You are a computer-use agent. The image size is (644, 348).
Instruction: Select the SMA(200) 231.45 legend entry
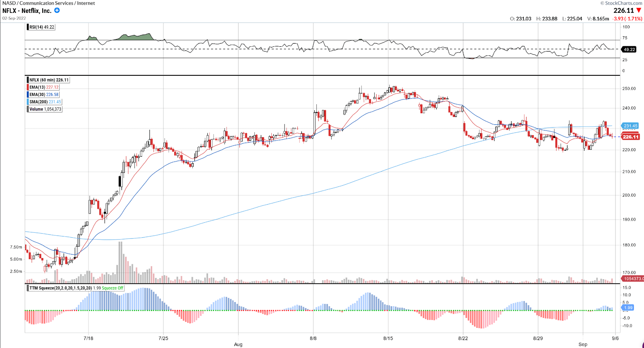click(x=45, y=101)
